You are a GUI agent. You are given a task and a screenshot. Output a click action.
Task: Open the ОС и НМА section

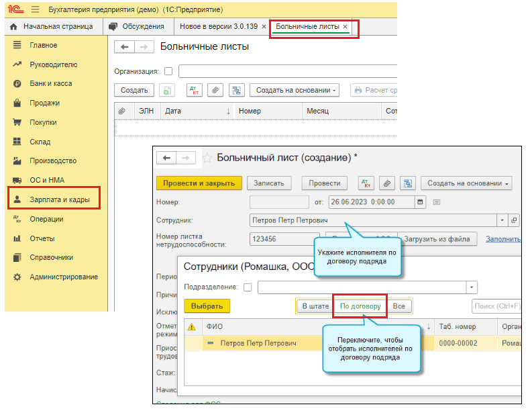47,180
